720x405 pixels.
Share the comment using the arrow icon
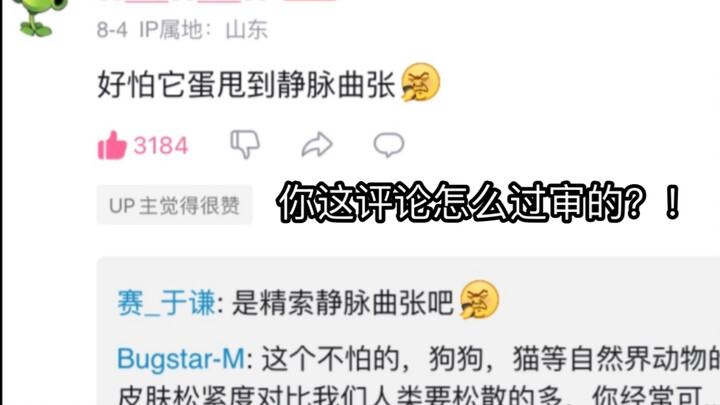(317, 145)
